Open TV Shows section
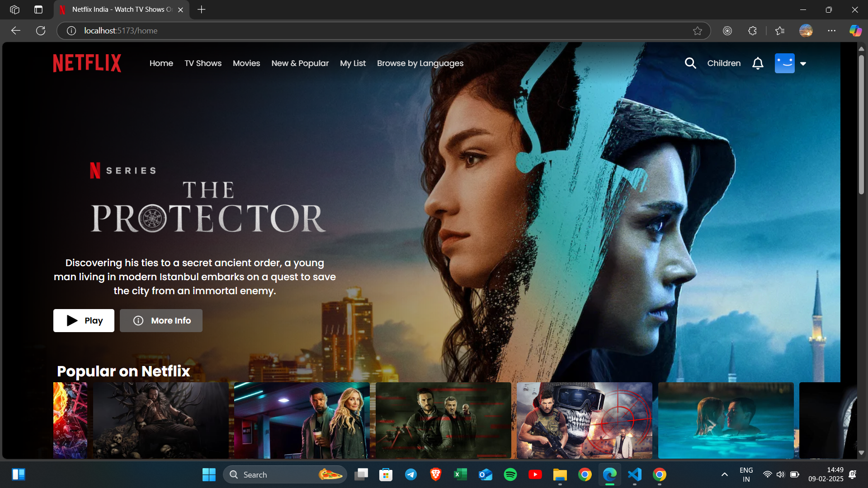This screenshot has height=488, width=868. point(203,63)
